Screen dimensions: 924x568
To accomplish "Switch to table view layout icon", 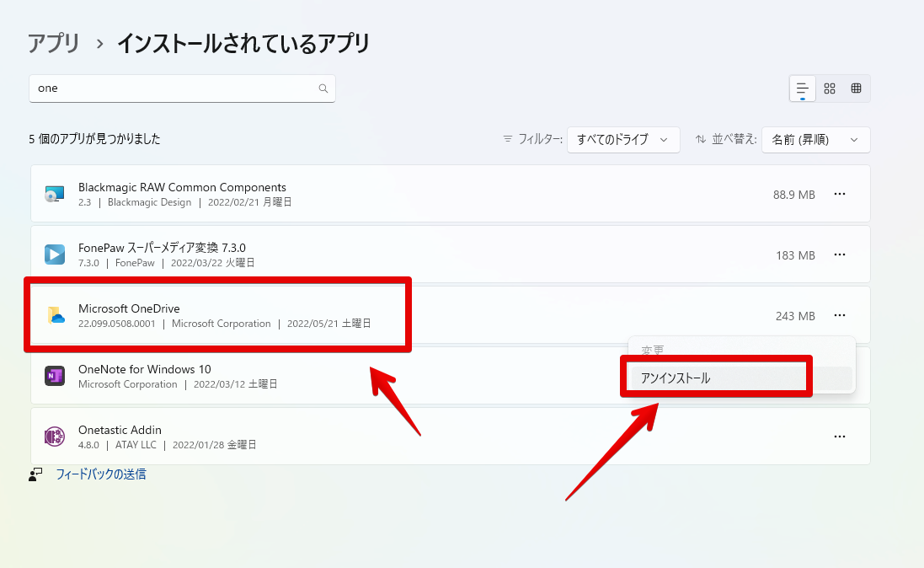I will (x=857, y=88).
